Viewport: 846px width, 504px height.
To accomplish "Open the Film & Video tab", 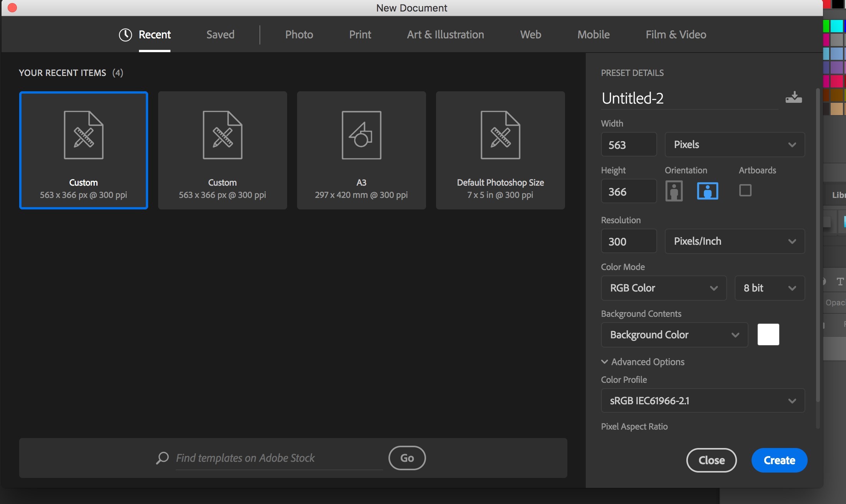I will click(x=676, y=35).
